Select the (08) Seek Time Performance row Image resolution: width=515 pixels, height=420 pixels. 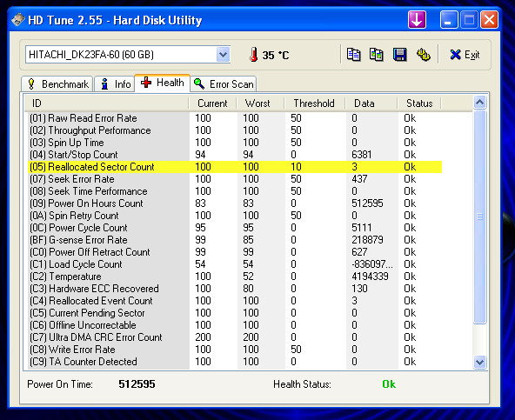(235, 191)
